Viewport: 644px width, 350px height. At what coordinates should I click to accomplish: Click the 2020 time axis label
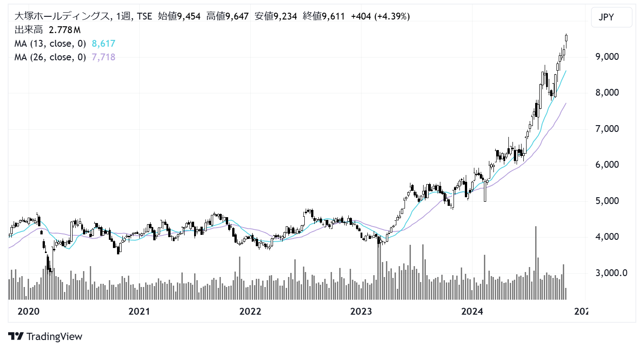coord(28,312)
